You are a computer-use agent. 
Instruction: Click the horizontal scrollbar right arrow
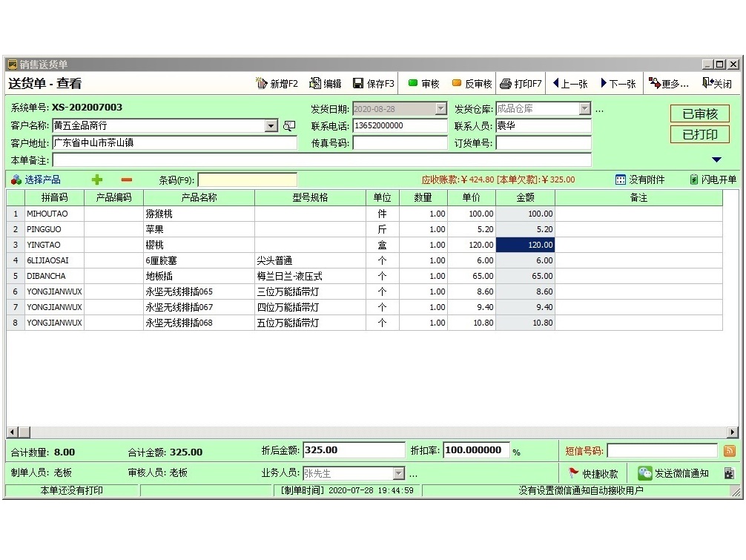pos(733,432)
